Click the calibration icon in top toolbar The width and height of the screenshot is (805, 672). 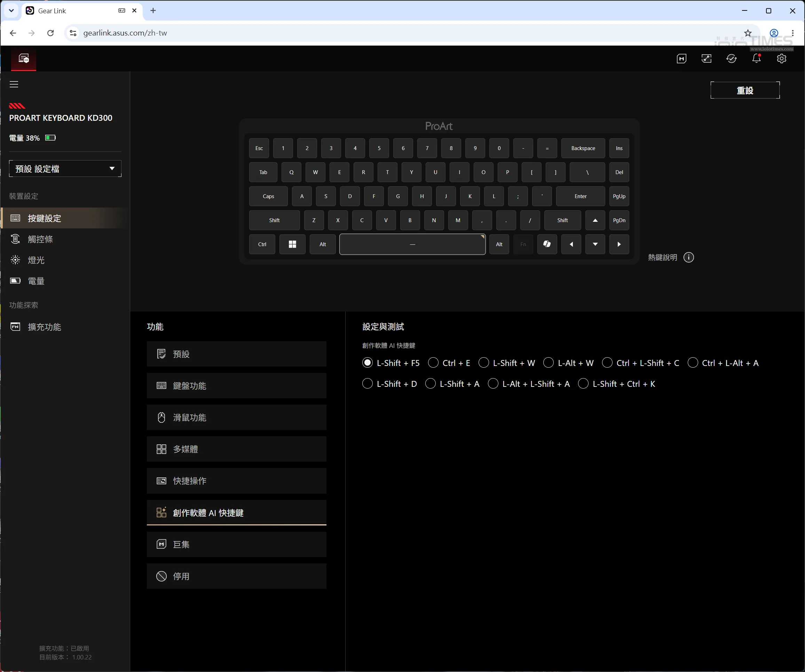pos(706,59)
